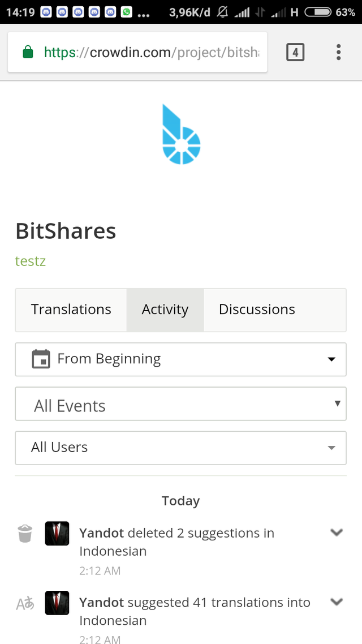Click the translate icon beside suggested translations
Image resolution: width=362 pixels, height=644 pixels.
(25, 603)
